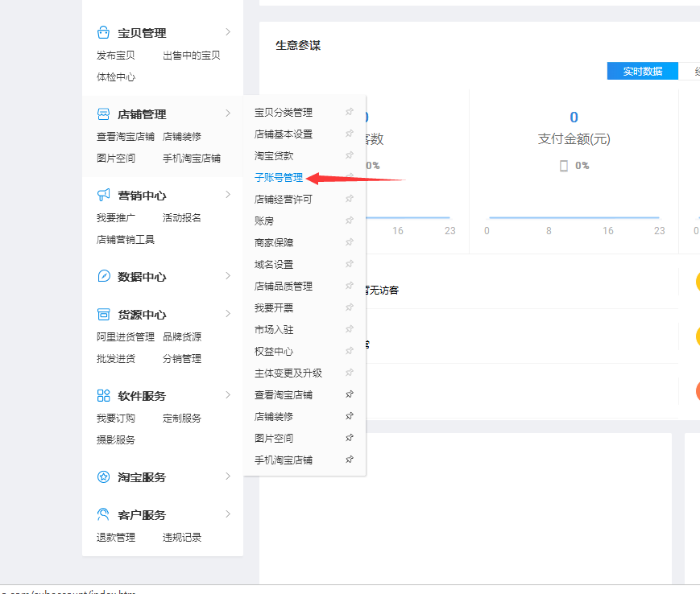The width and height of the screenshot is (700, 594).
Task: Open the 发布宝贝 link
Action: coord(116,56)
